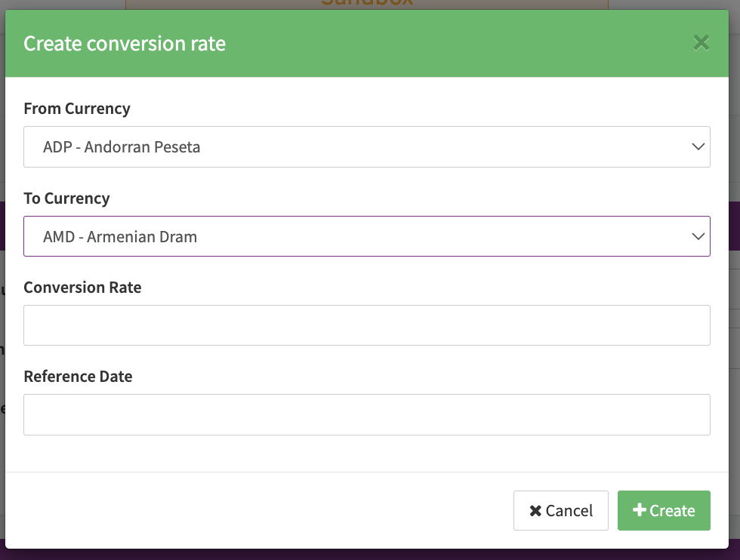The image size is (740, 560).
Task: Click the X icon inside Cancel button
Action: (535, 511)
